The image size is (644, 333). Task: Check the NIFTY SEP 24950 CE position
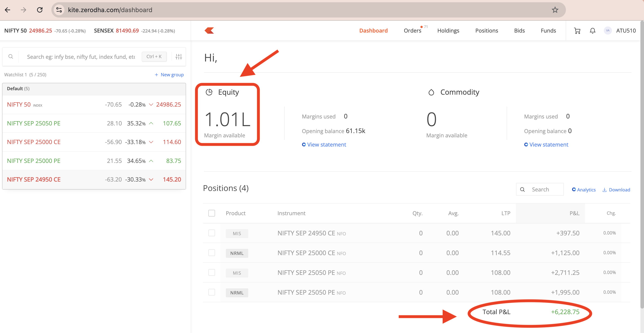tap(211, 233)
